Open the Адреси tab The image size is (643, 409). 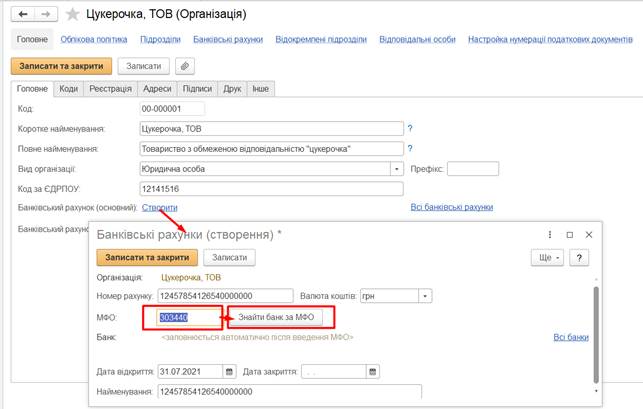click(156, 89)
